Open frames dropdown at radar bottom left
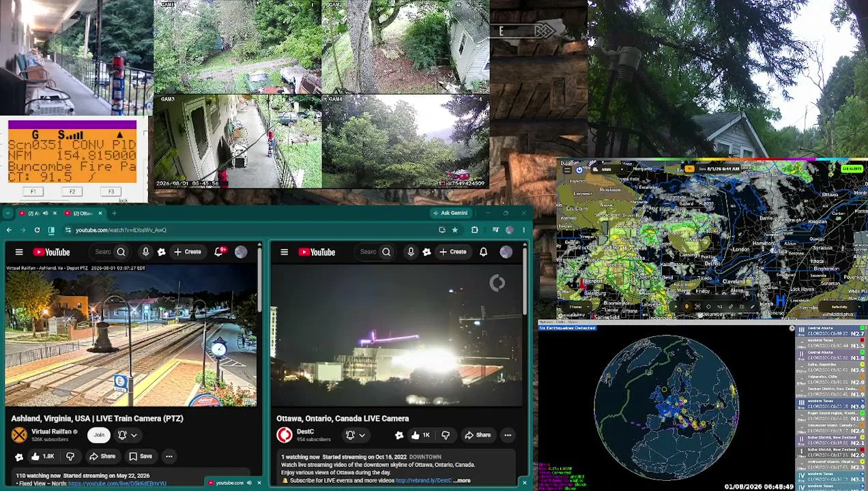The image size is (868, 491). pos(576,307)
